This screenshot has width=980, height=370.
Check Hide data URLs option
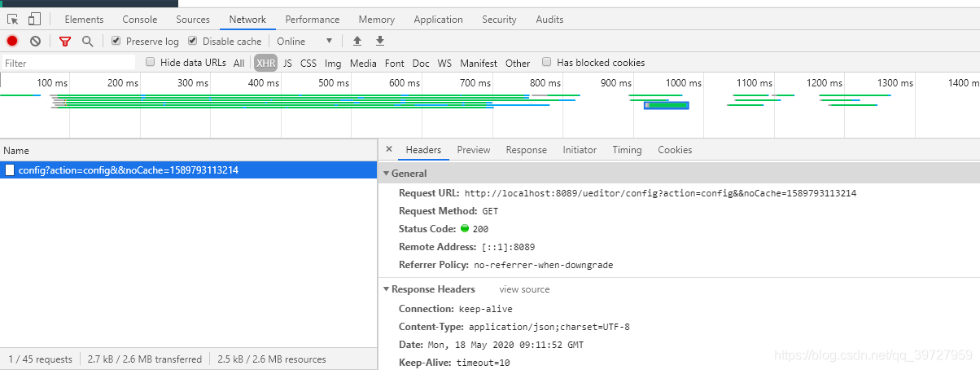tap(150, 62)
